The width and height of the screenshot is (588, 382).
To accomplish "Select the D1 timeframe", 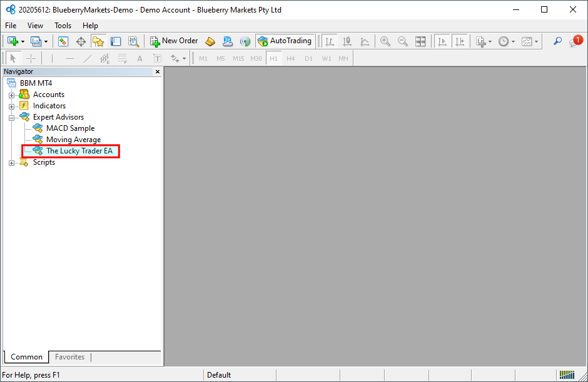I will tap(308, 58).
